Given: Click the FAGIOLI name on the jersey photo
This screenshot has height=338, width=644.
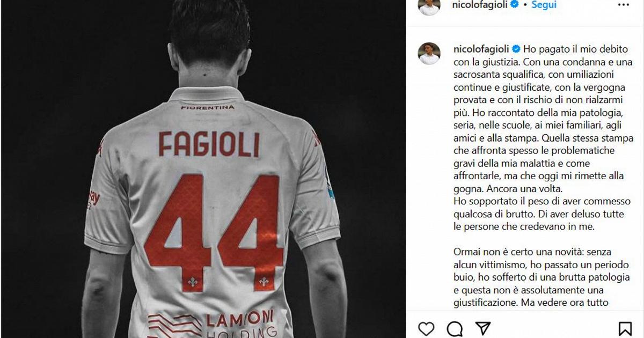Looking at the screenshot, I should click(209, 144).
